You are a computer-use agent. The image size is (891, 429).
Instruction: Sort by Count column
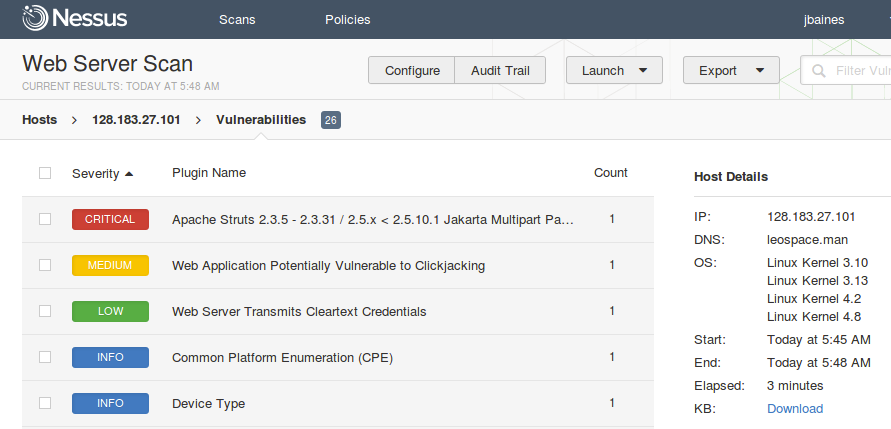tap(611, 173)
